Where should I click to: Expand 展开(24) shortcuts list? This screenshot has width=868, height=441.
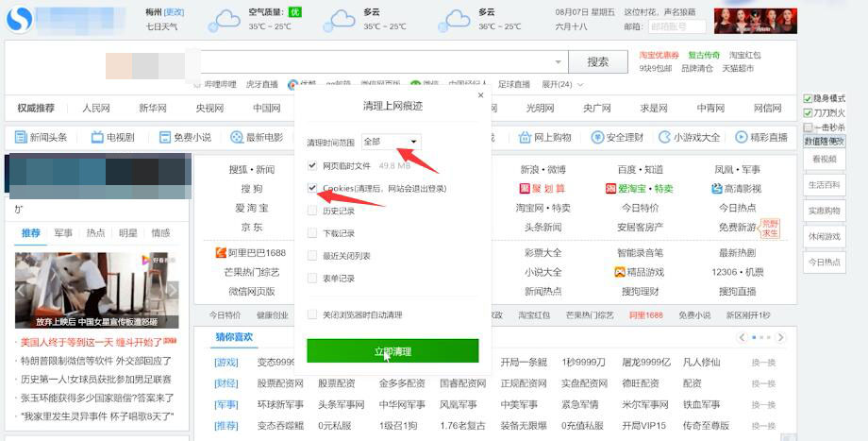coord(562,84)
